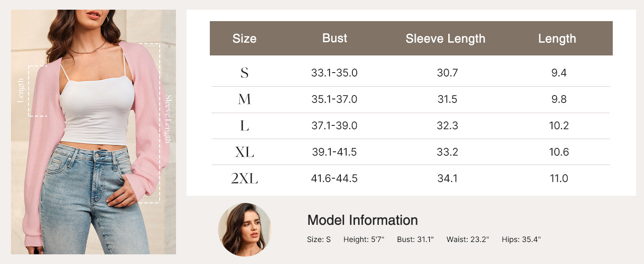
Task: Click bust value 33.1-35.0
Action: (x=334, y=73)
